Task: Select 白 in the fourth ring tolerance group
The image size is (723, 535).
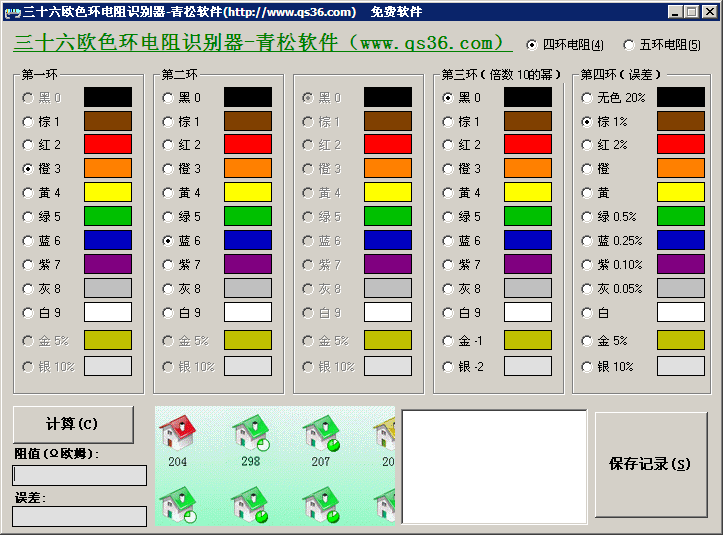Action: pyautogui.click(x=595, y=313)
